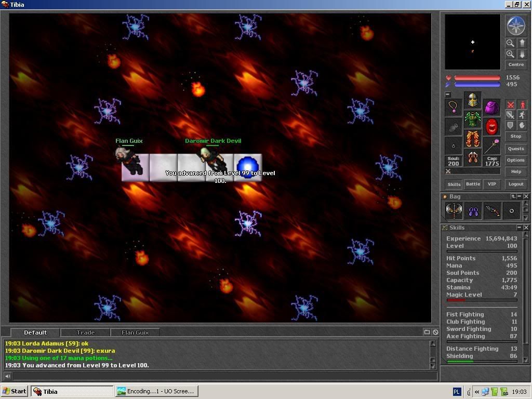Collapse the inventory panel minus button
532x399 pixels.
pyautogui.click(x=448, y=95)
